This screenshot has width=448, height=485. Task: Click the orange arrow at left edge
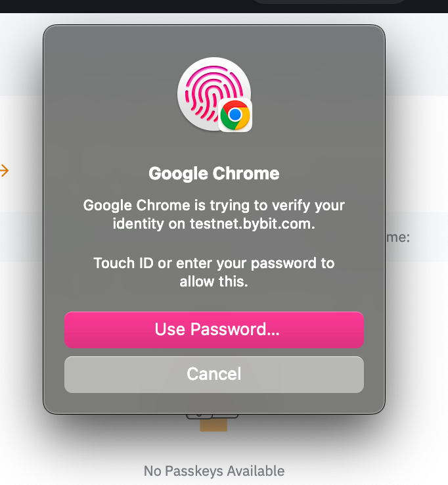point(4,171)
